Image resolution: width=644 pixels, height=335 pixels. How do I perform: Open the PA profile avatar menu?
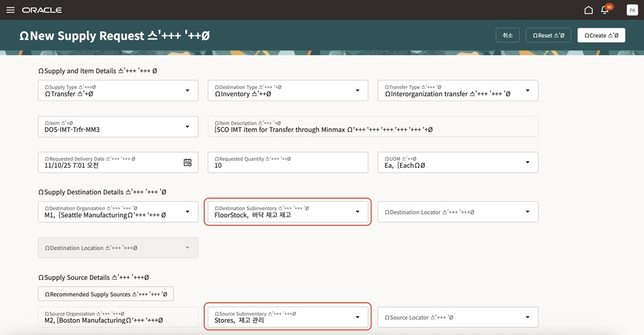[x=632, y=10]
